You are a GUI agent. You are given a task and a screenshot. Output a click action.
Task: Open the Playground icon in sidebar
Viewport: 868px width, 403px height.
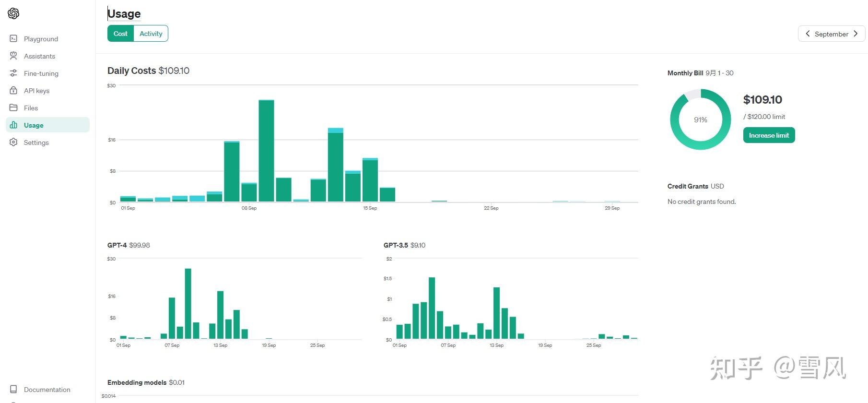coord(13,38)
